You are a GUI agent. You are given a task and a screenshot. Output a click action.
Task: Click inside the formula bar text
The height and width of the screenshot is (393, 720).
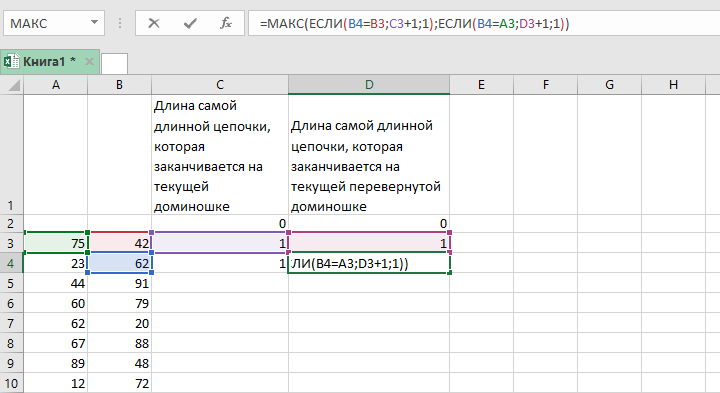tap(414, 23)
